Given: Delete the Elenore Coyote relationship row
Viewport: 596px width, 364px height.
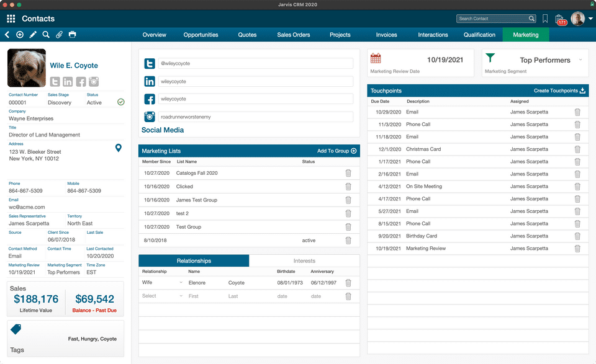Looking at the screenshot, I should pos(348,283).
